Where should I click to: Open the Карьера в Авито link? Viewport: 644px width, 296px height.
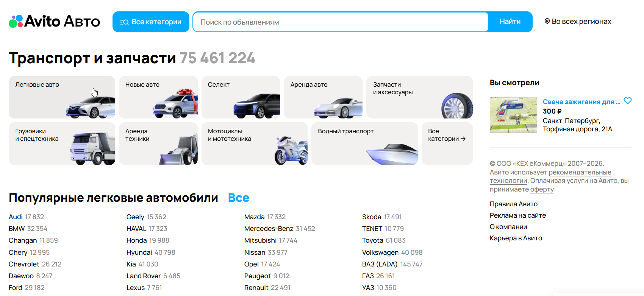(x=516, y=238)
